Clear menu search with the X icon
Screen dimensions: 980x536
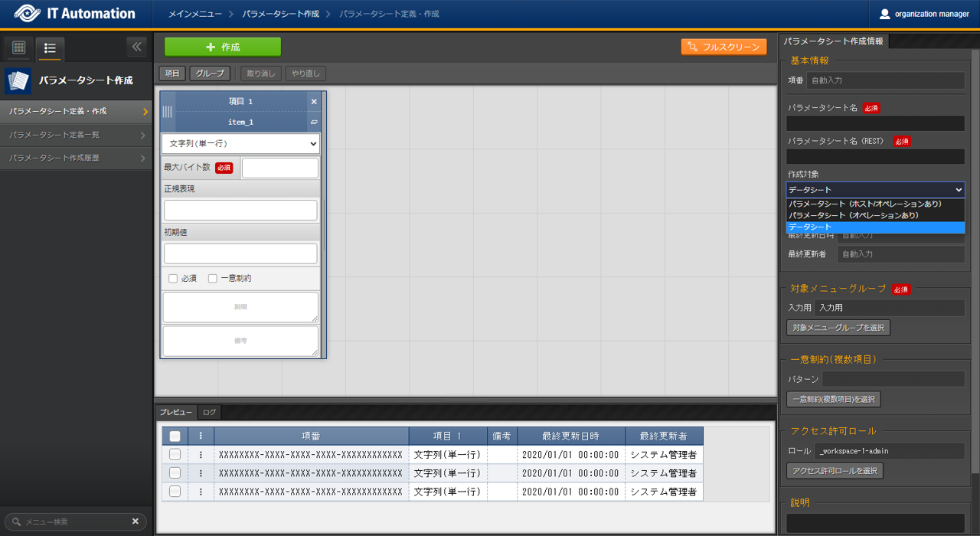135,521
